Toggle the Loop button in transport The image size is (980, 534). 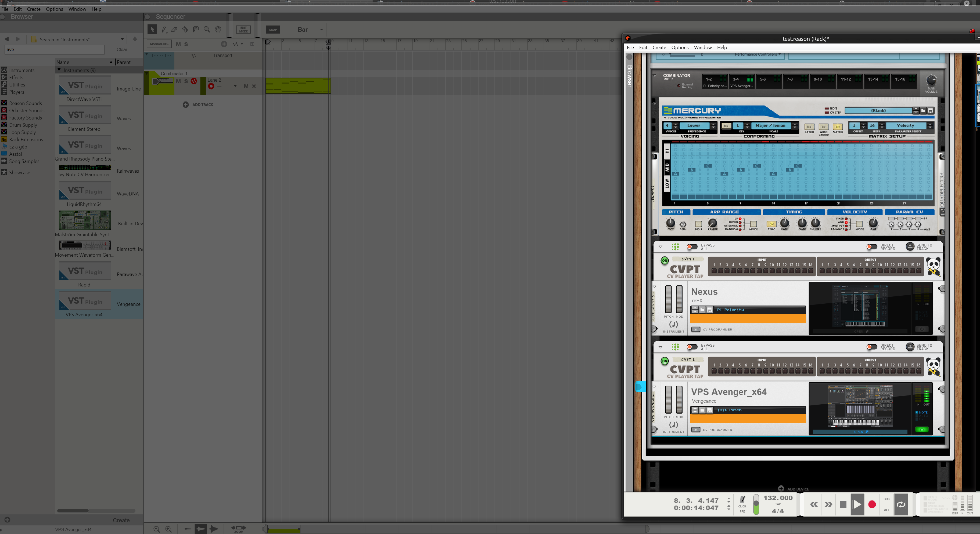pyautogui.click(x=901, y=504)
